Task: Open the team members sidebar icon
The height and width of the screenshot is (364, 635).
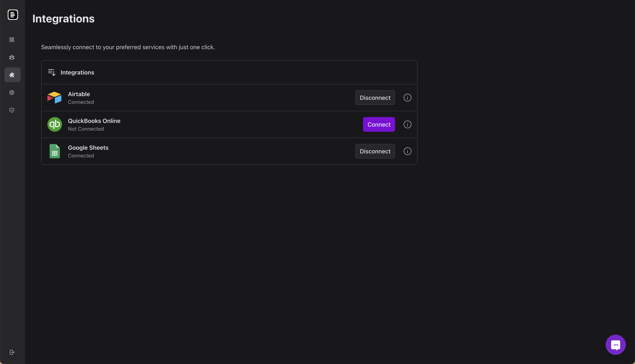Action: 12,57
